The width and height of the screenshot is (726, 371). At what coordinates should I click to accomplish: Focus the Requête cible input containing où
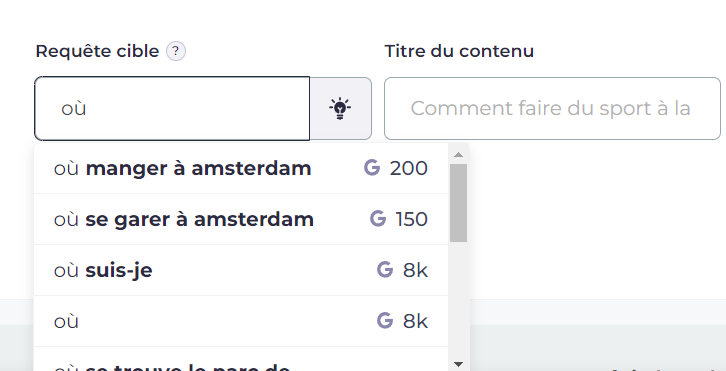pos(172,108)
